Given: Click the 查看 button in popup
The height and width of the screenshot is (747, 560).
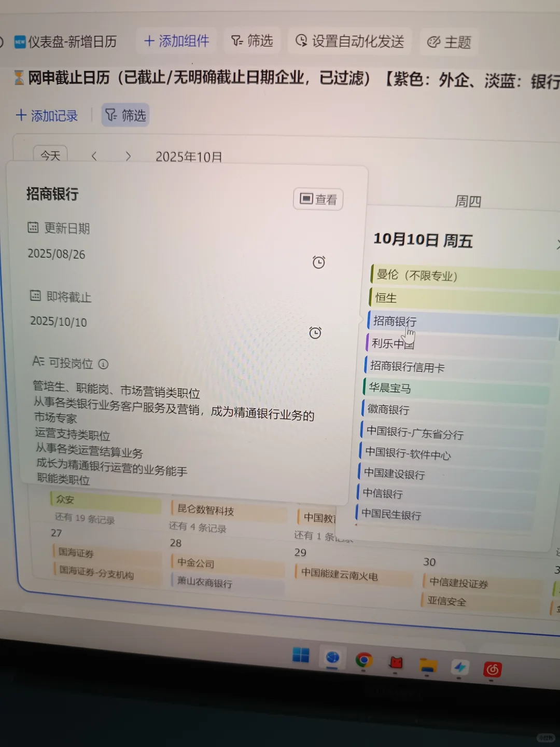Looking at the screenshot, I should tap(318, 199).
